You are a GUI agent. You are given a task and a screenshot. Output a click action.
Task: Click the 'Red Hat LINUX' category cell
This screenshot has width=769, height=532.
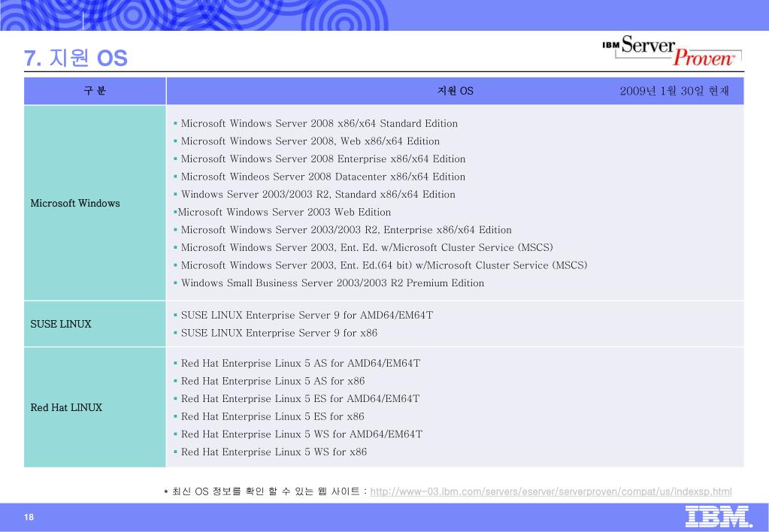[95, 407]
